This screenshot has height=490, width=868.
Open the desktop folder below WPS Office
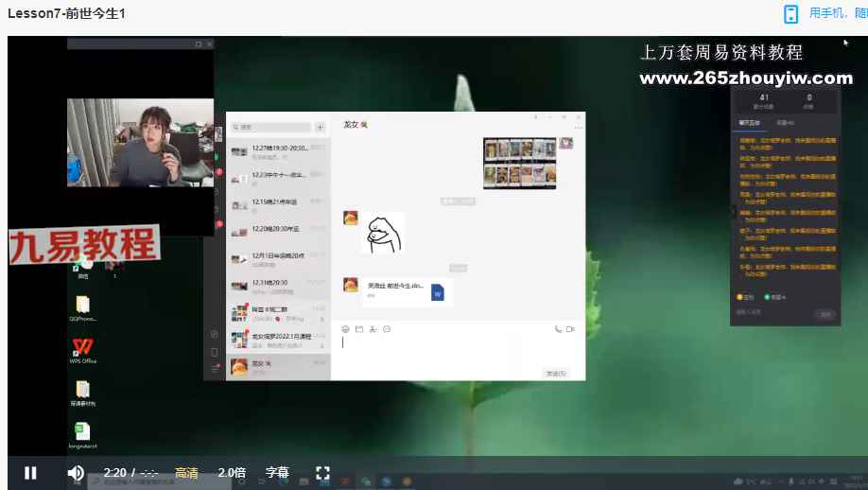point(82,394)
